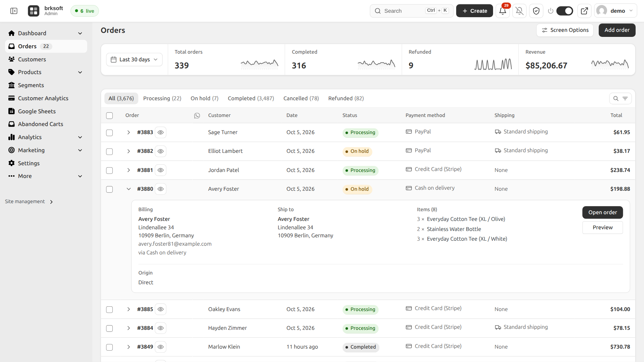644x362 pixels.
Task: Switch to the Refunded (82) tab
Action: [346, 99]
